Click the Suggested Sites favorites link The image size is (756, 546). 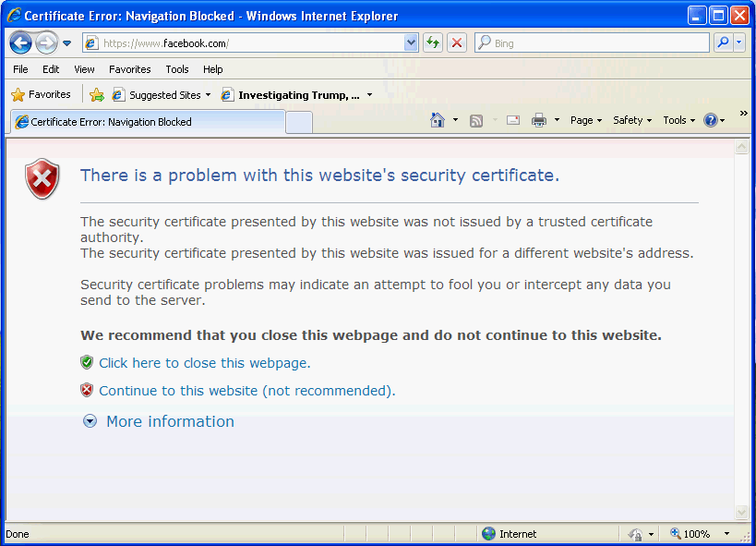coord(164,95)
